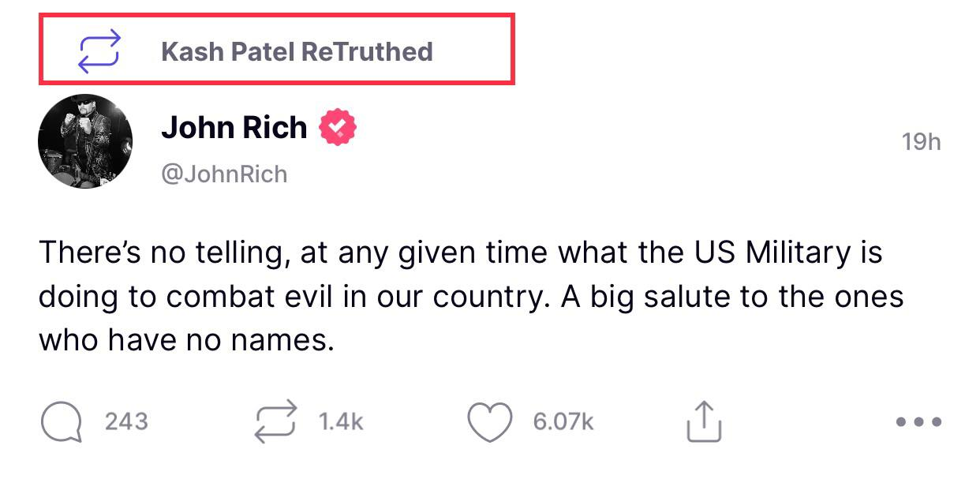Reply using the speech bubble icon

click(62, 421)
